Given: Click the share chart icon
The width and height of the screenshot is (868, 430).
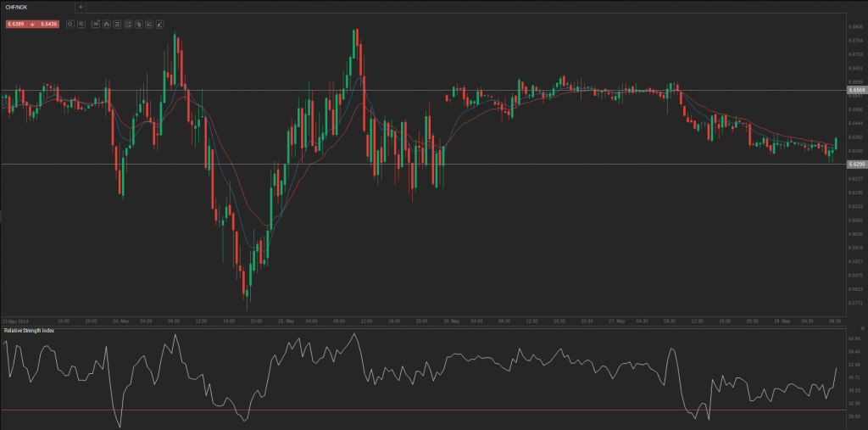Looking at the screenshot, I should [x=148, y=24].
